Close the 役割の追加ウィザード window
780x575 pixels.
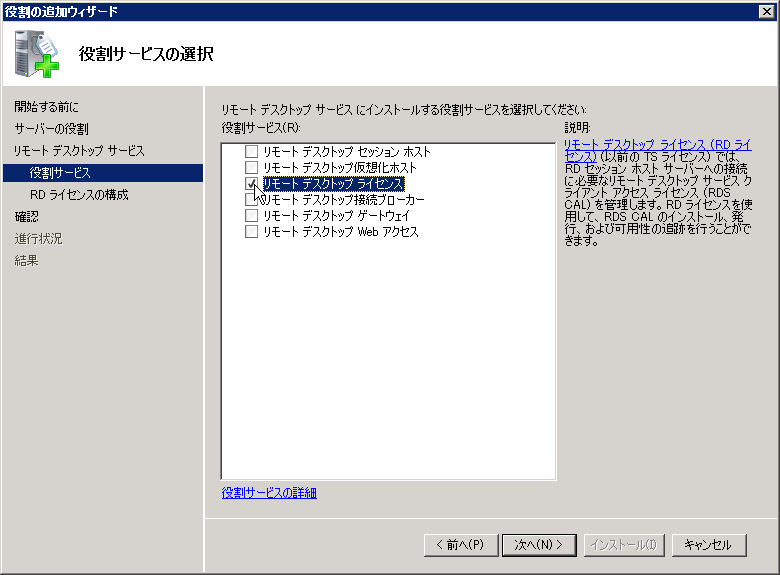point(767,11)
